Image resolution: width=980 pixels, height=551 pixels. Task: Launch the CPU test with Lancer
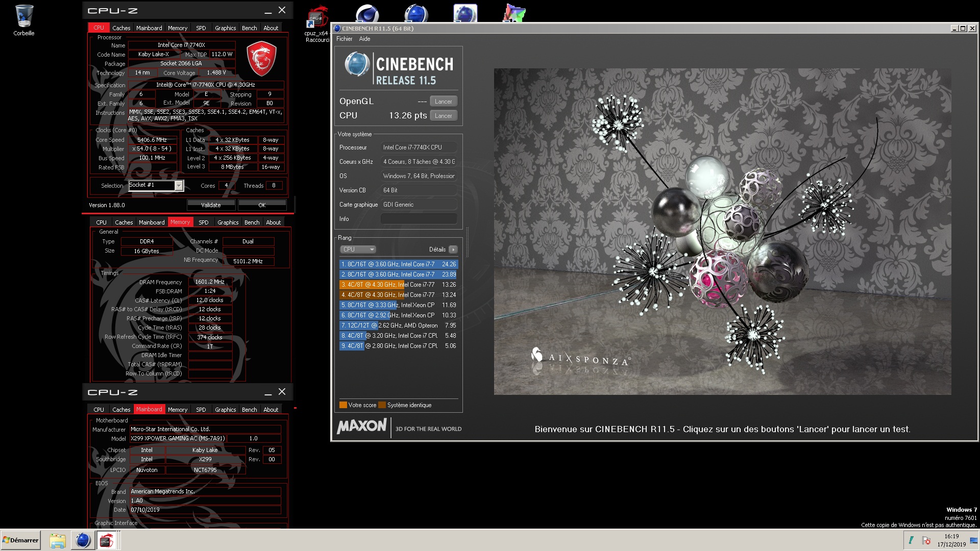[x=443, y=116]
